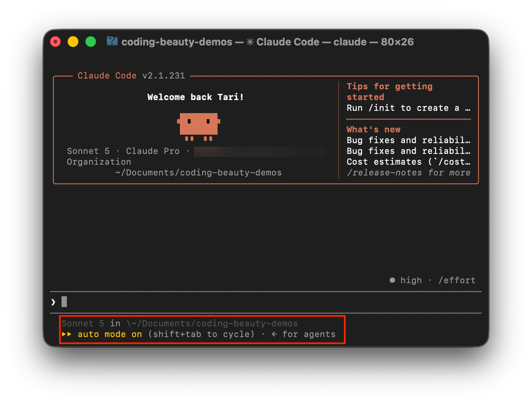Click the Run /init tip line
Screen dimensions: 532x404
pyautogui.click(x=409, y=108)
